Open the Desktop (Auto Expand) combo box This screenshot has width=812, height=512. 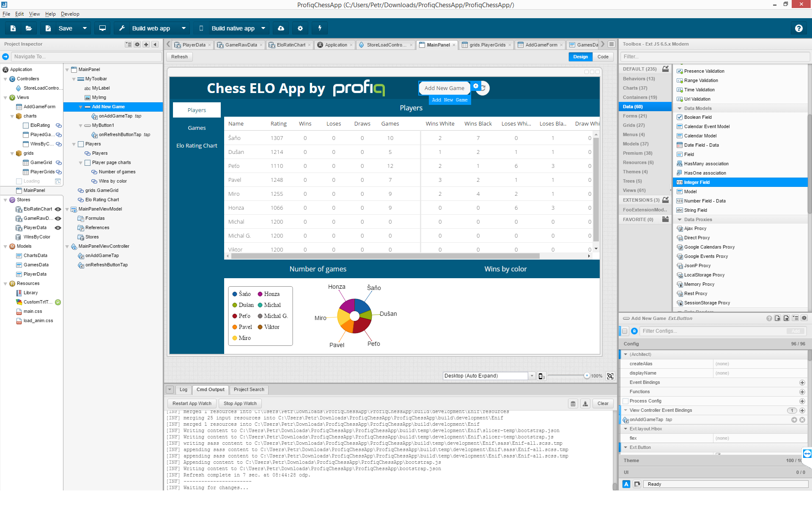pos(532,376)
